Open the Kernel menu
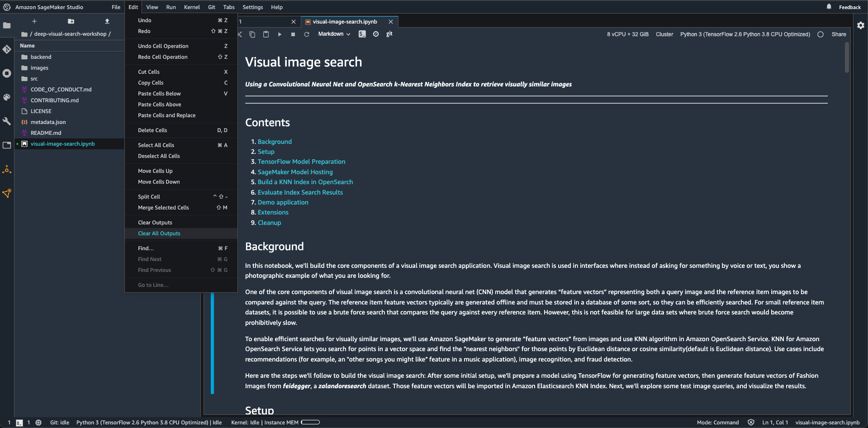The width and height of the screenshot is (868, 428). click(x=192, y=7)
